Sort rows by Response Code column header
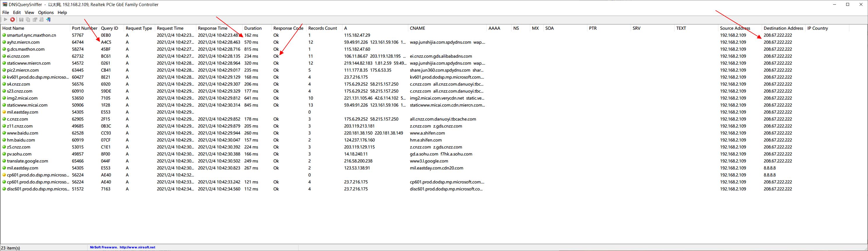This screenshot has width=868, height=251. [288, 28]
